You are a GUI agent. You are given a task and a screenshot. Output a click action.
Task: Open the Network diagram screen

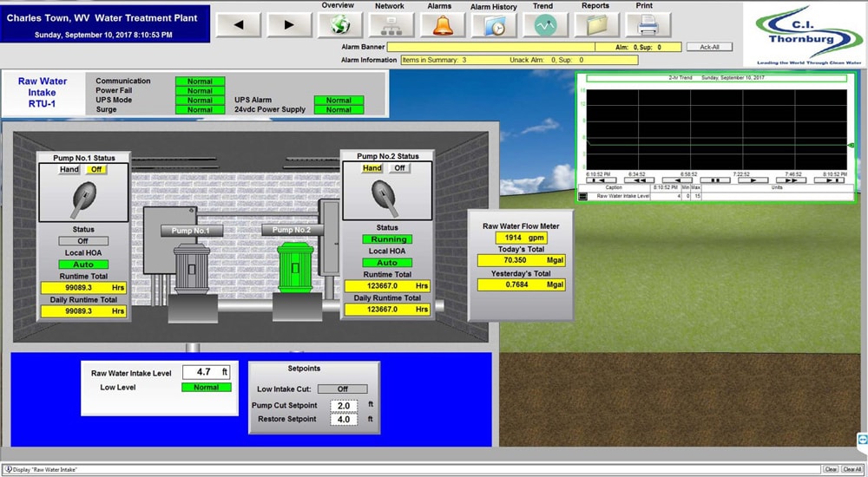(x=389, y=25)
